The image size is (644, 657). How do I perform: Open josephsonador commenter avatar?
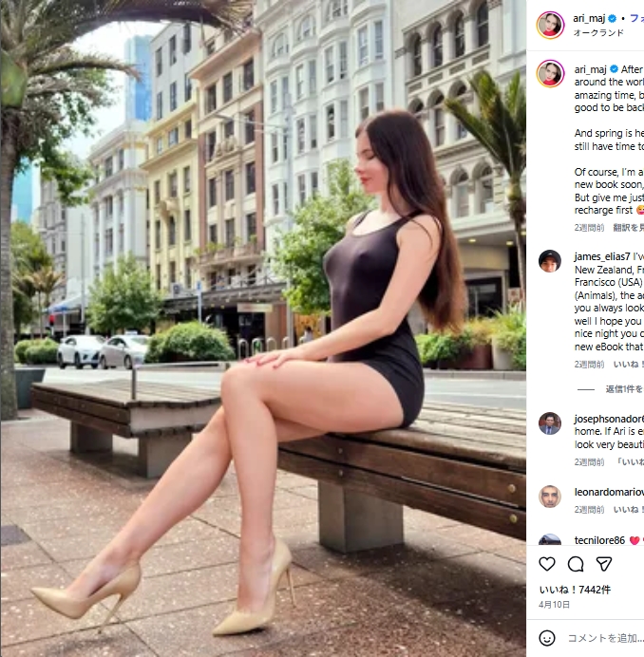click(550, 423)
